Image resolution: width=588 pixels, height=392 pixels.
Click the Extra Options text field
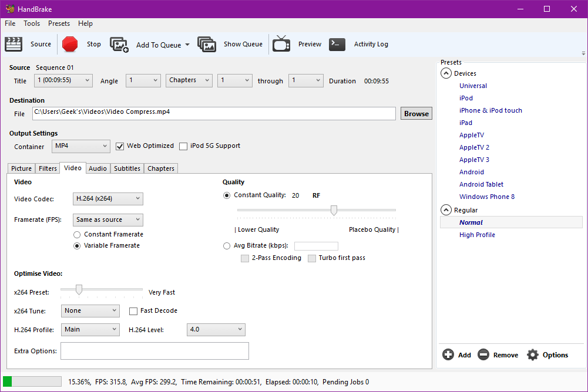point(154,351)
